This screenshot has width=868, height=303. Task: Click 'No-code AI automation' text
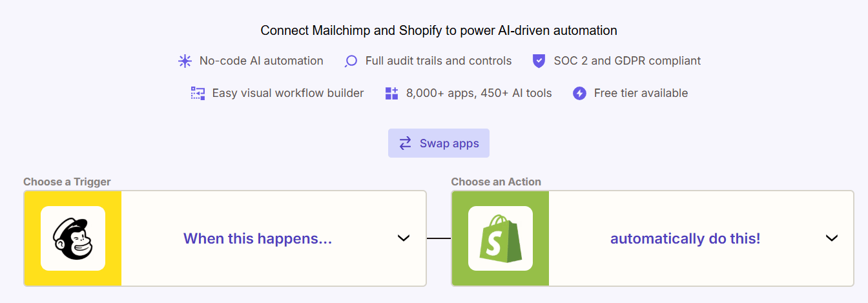pyautogui.click(x=262, y=61)
